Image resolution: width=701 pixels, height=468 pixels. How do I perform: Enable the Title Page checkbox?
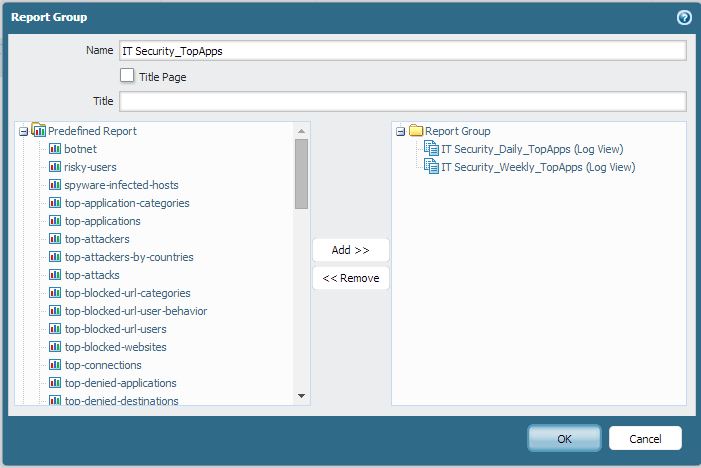[x=127, y=76]
